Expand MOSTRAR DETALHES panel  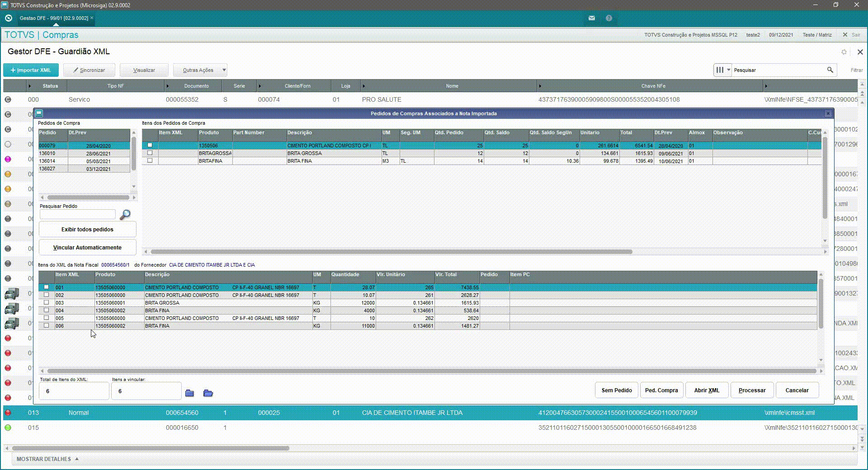point(47,459)
